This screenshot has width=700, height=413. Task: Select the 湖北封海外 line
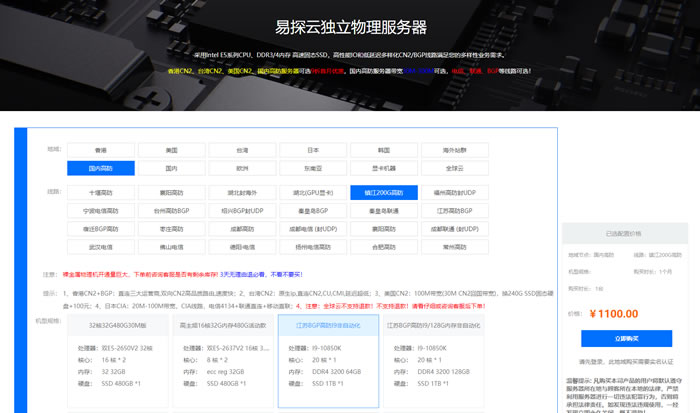click(242, 192)
